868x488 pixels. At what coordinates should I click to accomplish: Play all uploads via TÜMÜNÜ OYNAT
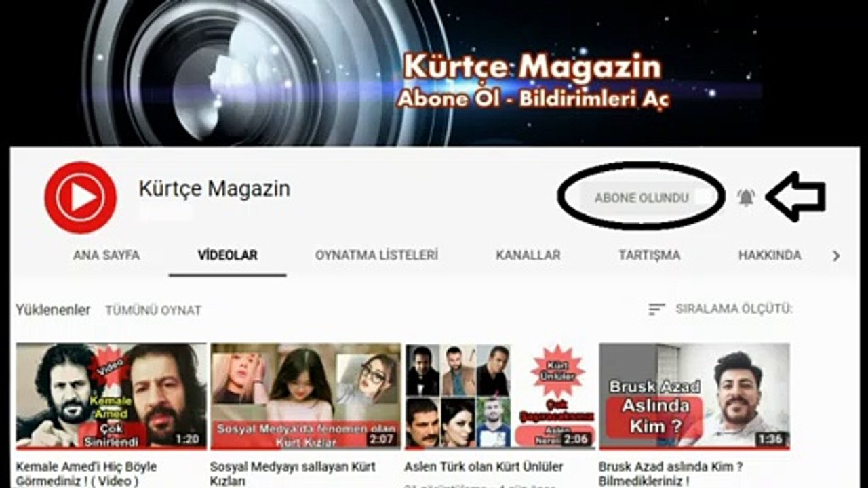pos(153,310)
